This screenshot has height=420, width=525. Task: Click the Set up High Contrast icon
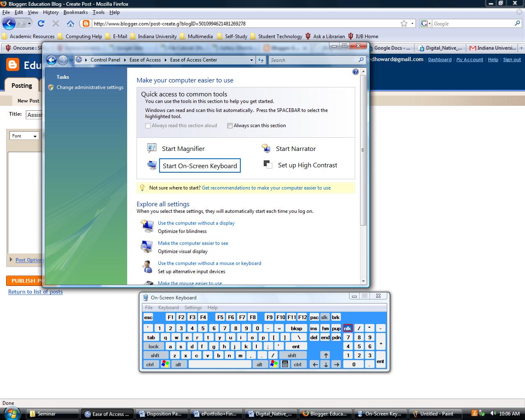(267, 164)
